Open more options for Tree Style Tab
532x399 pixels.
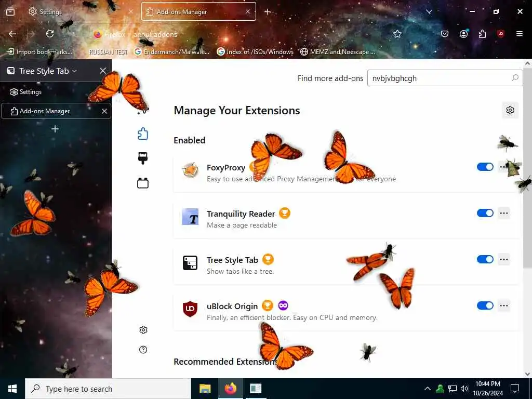pyautogui.click(x=504, y=259)
